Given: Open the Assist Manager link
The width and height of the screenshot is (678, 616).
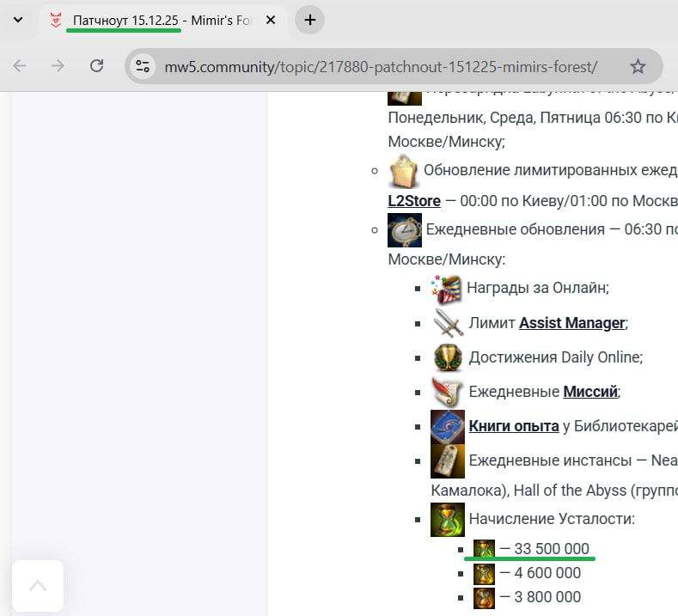Looking at the screenshot, I should pyautogui.click(x=572, y=323).
